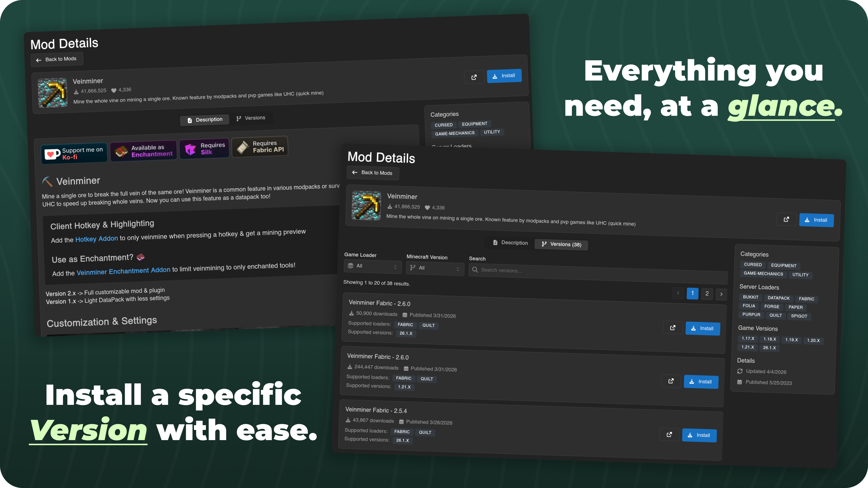Click the Veinminer pickaxe mod icon in front panel
This screenshot has width=868, height=488.
pyautogui.click(x=366, y=205)
